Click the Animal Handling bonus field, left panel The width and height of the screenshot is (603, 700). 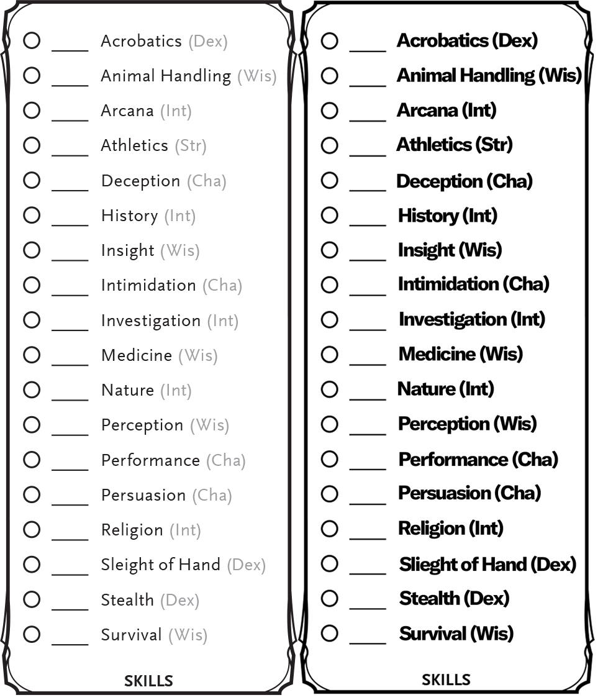pos(70,80)
